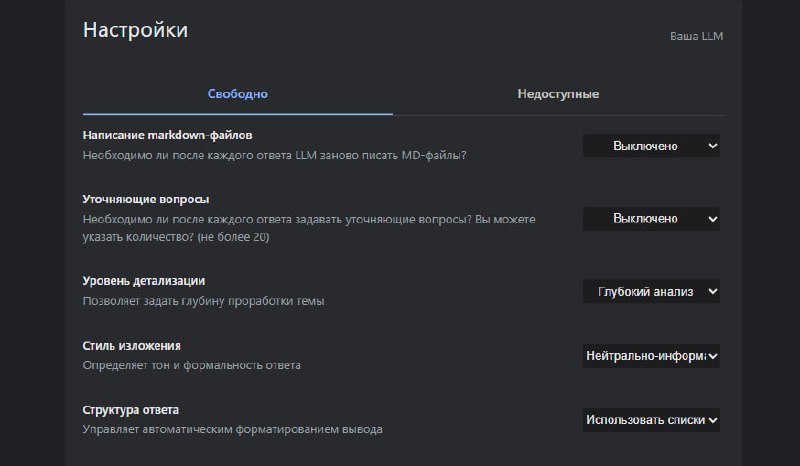Click the "Настройки" page heading
The width and height of the screenshot is (800, 466).
point(135,30)
